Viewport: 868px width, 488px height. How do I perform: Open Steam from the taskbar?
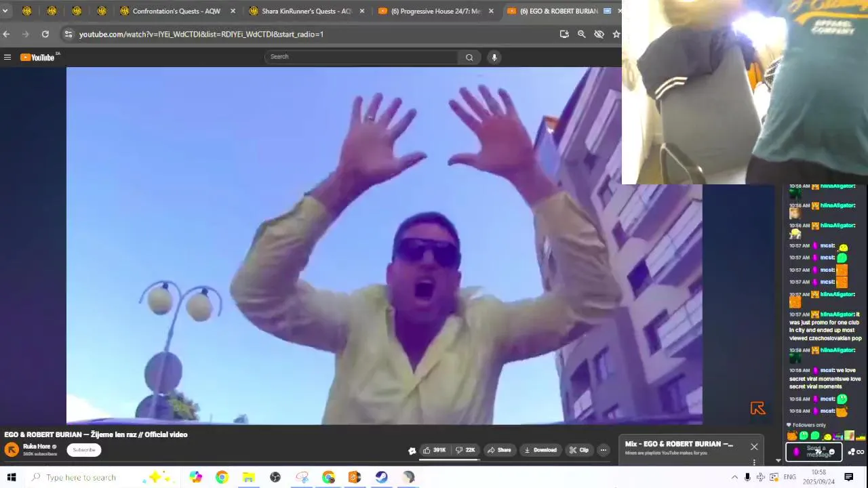(x=381, y=477)
